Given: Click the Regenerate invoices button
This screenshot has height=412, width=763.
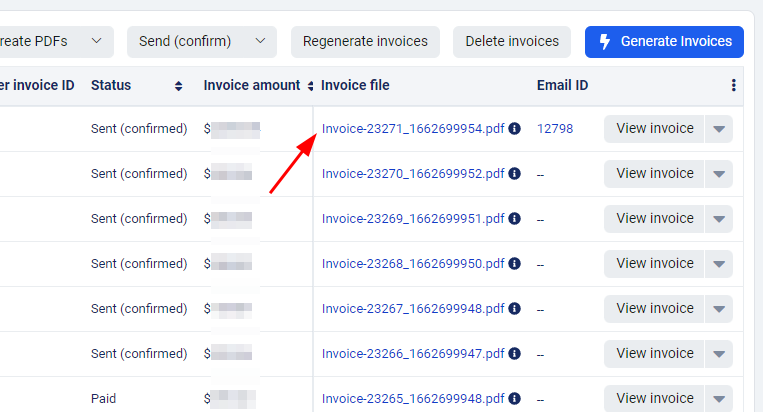Looking at the screenshot, I should click(x=365, y=41).
